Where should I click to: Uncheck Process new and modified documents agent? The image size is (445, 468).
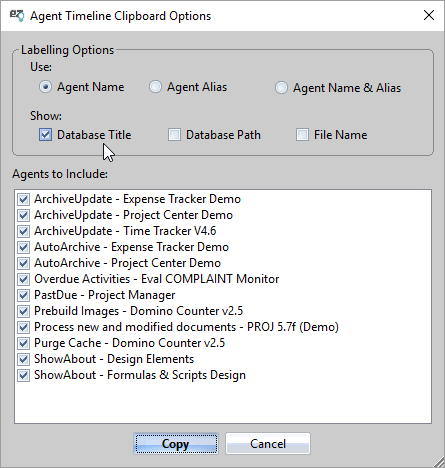point(23,327)
